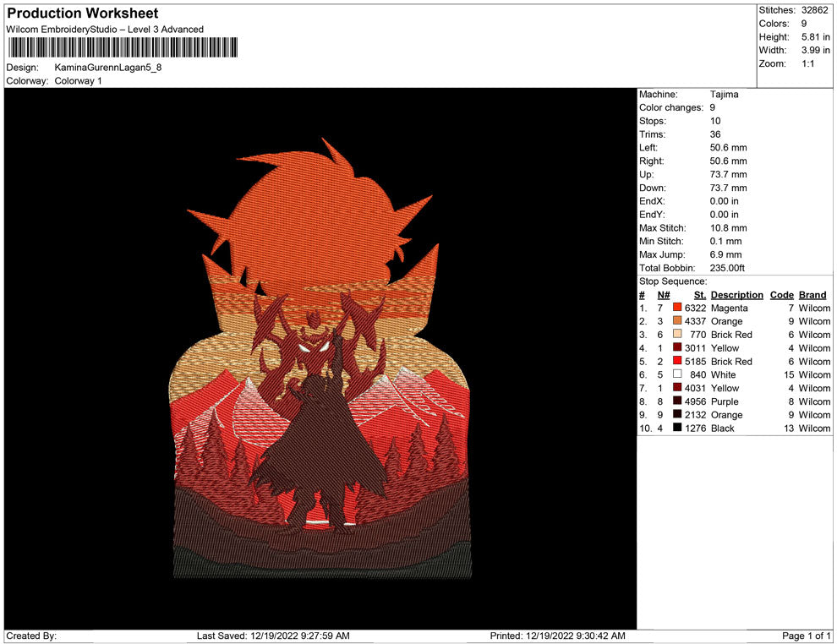Viewport: 837px width, 644px height.
Task: Click the Stitches value '32862'
Action: tap(814, 10)
